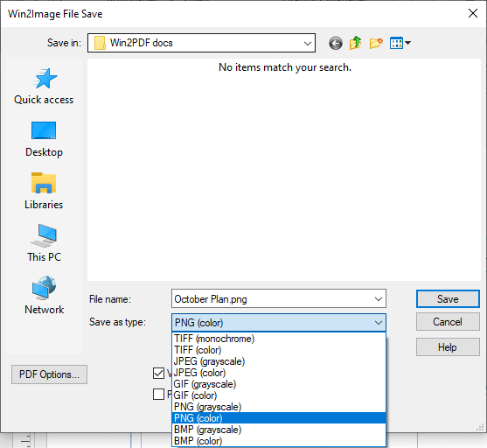The width and height of the screenshot is (487, 448).
Task: Open PDF Options
Action: tap(49, 374)
